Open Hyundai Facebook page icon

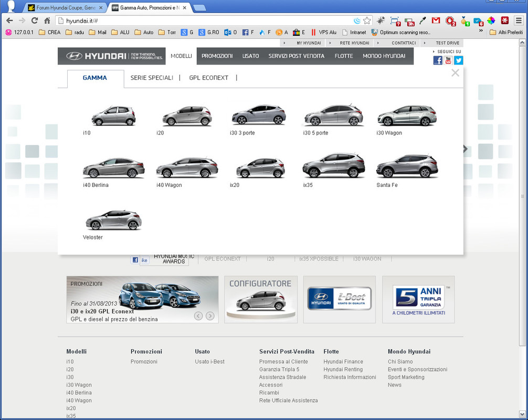438,60
